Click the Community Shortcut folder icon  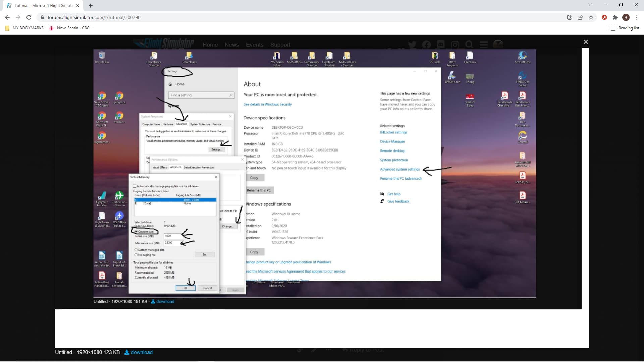coord(312,59)
